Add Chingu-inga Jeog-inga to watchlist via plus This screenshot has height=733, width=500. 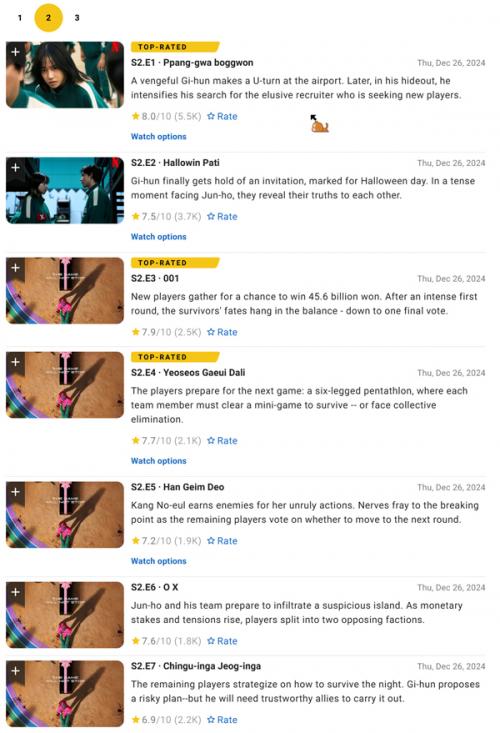[x=15, y=671]
